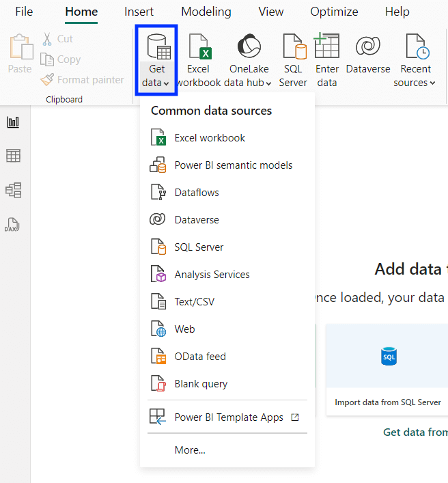448x483 pixels.
Task: Choose Power BI semantic models entry
Action: coord(227,165)
